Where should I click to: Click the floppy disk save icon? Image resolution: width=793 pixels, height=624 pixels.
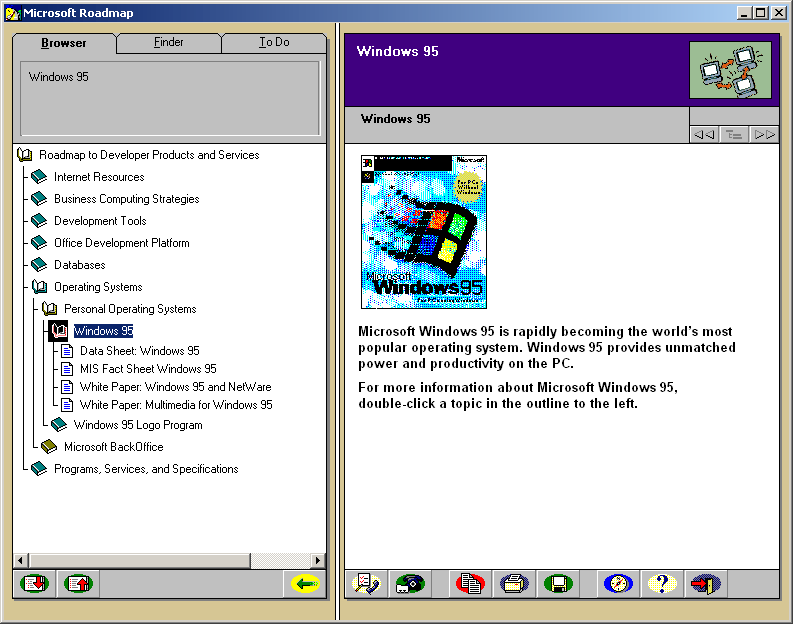558,584
